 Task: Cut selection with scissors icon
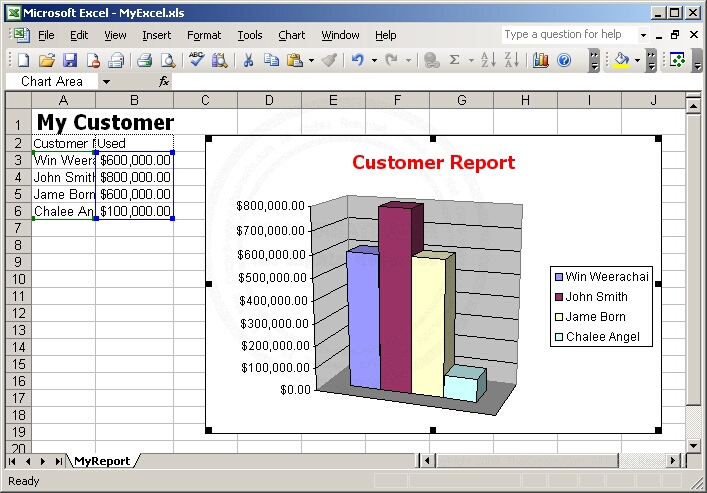(248, 60)
